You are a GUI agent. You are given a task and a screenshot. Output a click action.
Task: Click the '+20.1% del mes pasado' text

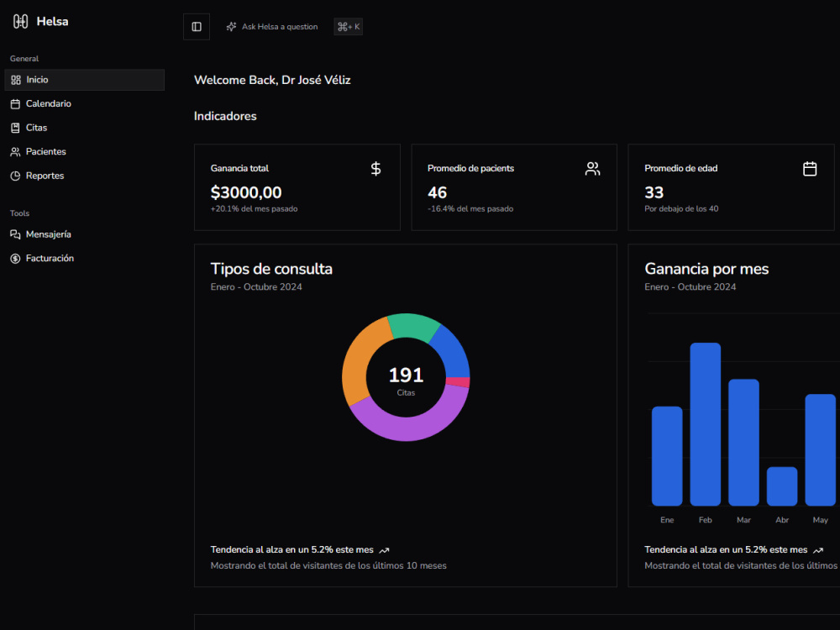[x=254, y=209]
